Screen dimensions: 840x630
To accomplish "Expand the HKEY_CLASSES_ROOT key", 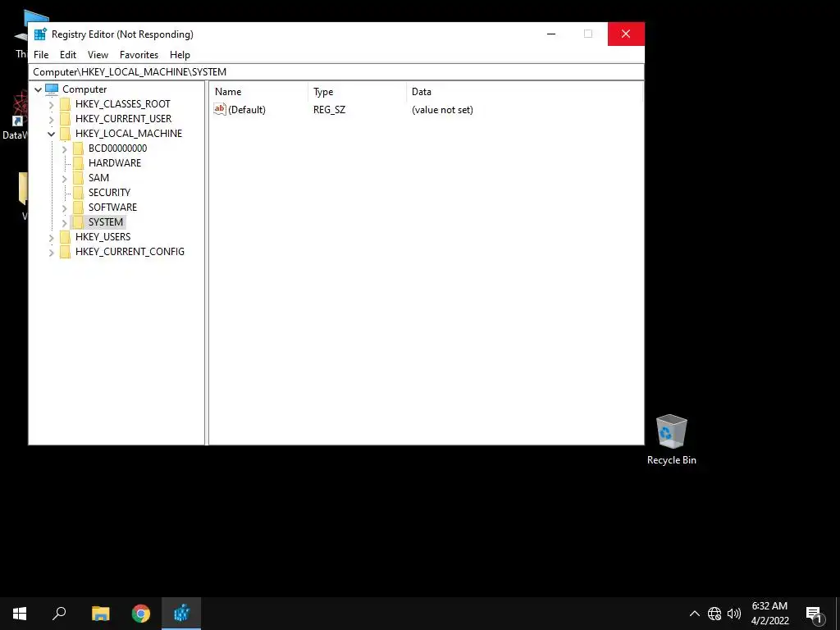I will tap(52, 104).
